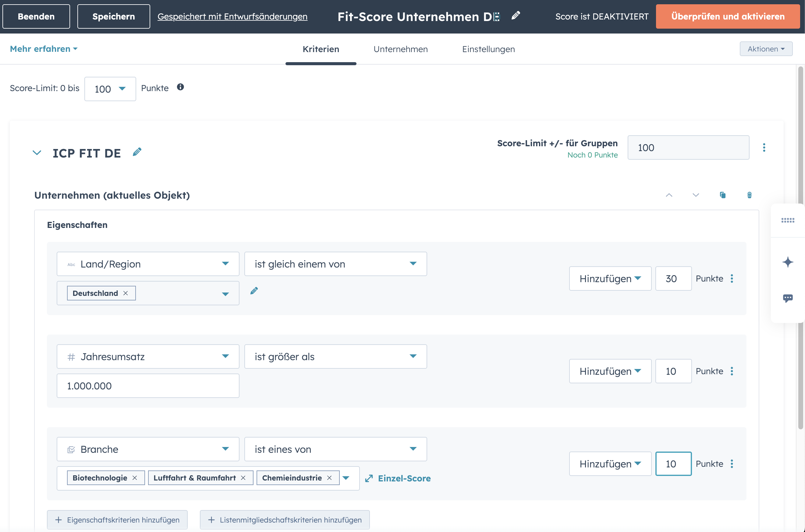
Task: Move the Unternehmen block up with the arrow
Action: tap(669, 195)
